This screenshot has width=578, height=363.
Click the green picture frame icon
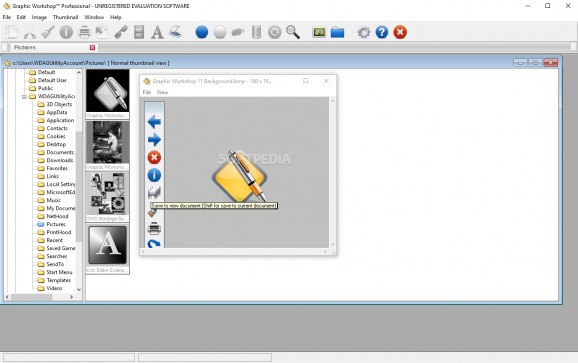tap(319, 32)
